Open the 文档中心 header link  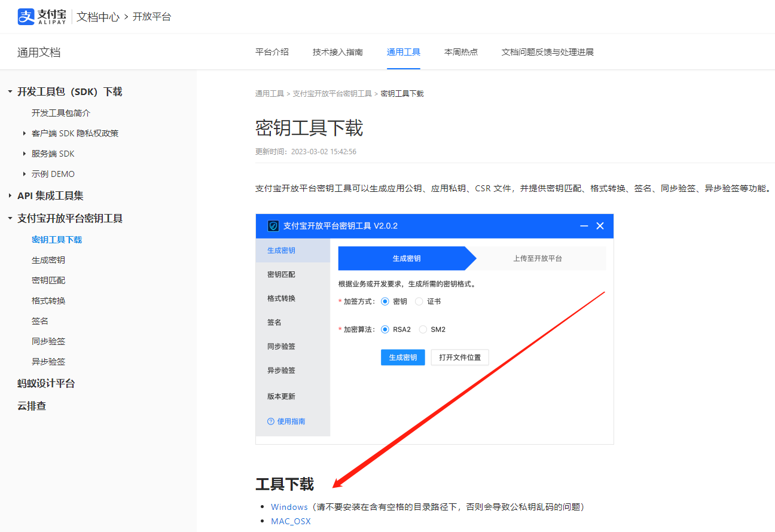coord(98,17)
